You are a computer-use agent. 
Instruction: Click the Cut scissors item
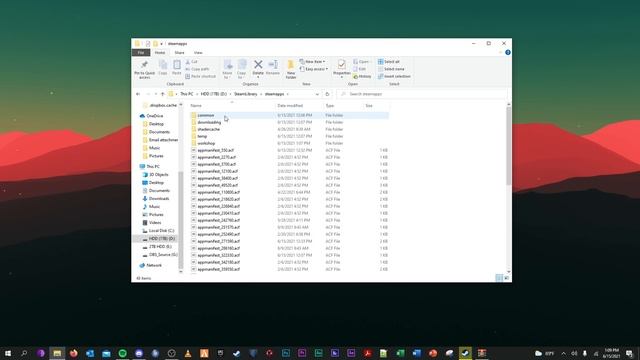(x=191, y=62)
